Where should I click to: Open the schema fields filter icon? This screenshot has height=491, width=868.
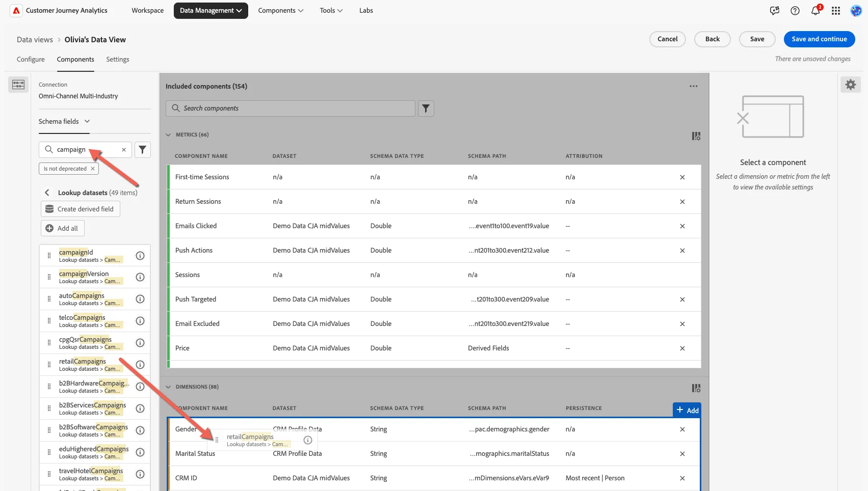coord(143,150)
